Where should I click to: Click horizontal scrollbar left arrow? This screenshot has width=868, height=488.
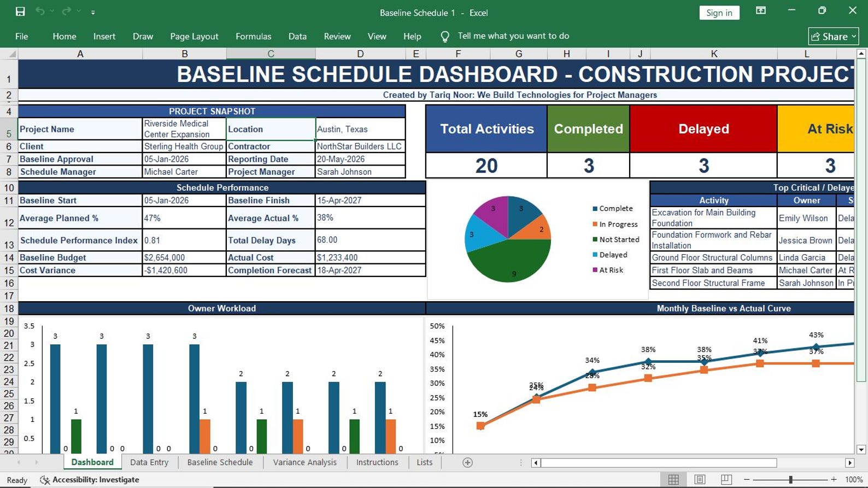536,463
